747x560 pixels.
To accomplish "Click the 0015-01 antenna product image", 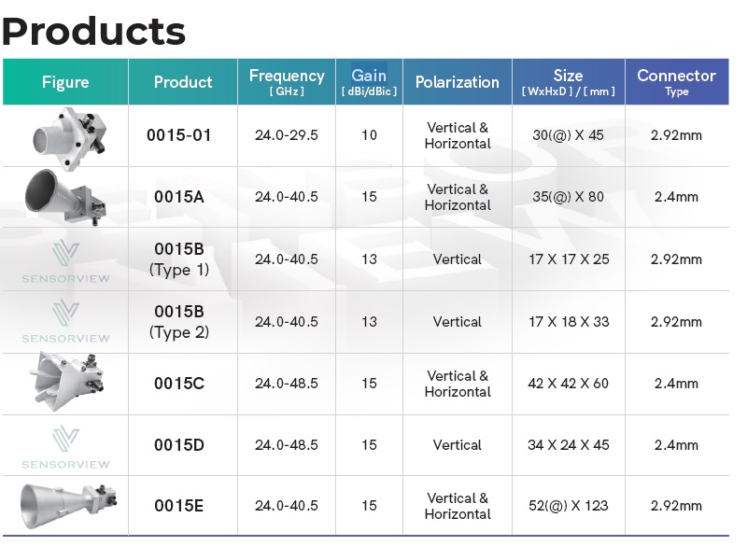I will pos(65,136).
